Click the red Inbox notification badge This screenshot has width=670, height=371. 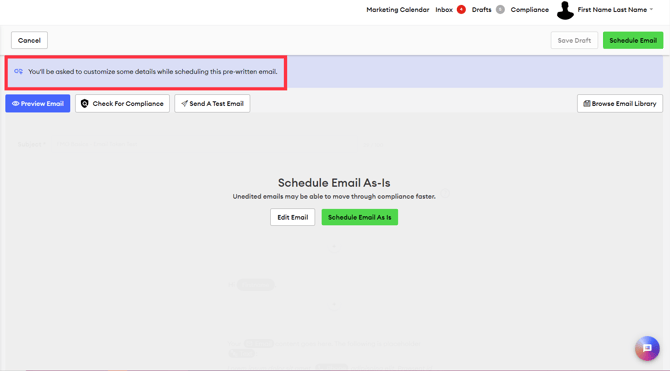(461, 9)
